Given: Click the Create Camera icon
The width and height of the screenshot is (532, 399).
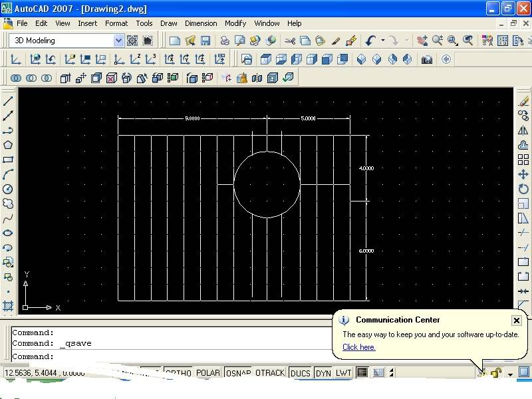Looking at the screenshot, I should (x=427, y=60).
